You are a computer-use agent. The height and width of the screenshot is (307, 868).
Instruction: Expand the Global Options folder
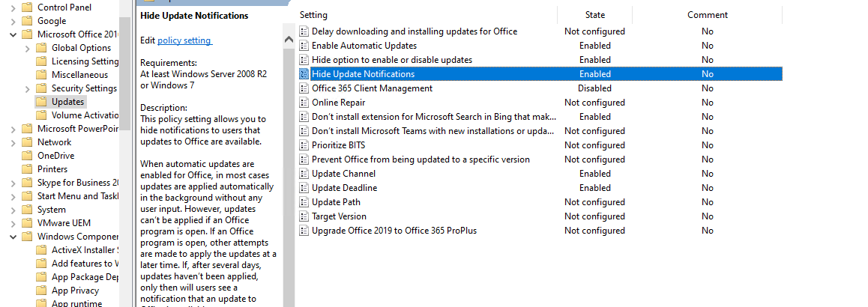(x=28, y=48)
